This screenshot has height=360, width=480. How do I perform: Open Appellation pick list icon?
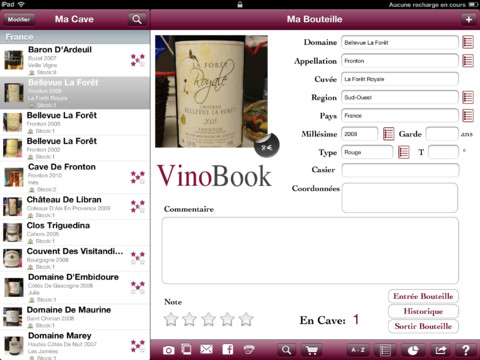(x=468, y=61)
